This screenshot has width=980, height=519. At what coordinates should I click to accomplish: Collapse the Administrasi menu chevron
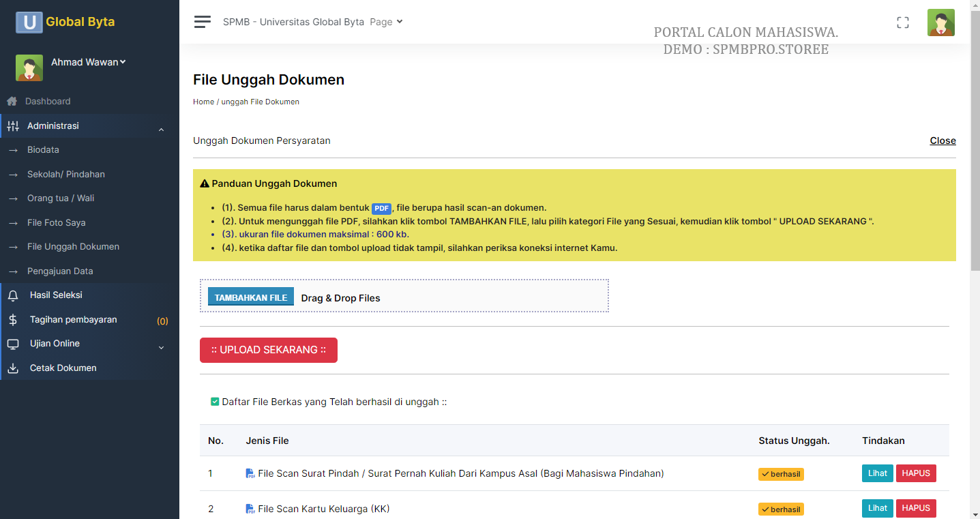click(x=162, y=129)
